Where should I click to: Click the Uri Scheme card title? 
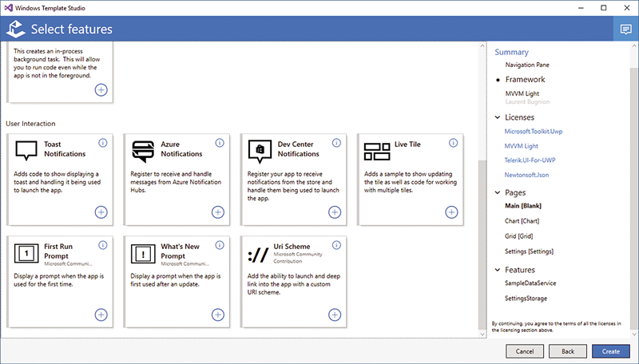pyautogui.click(x=292, y=247)
